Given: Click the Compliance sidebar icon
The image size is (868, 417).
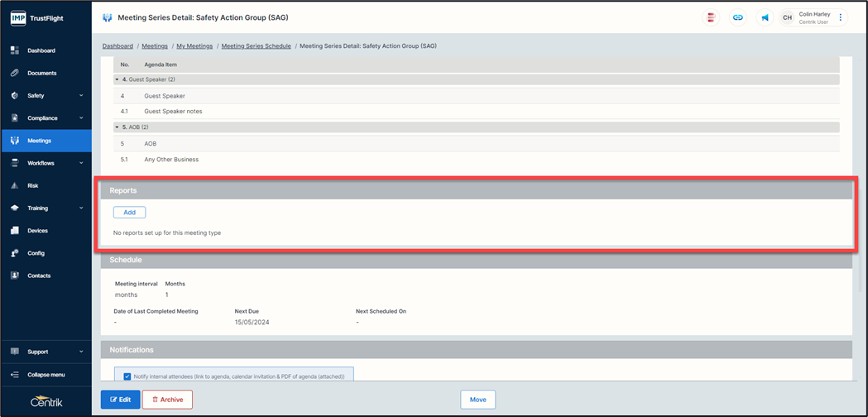Looking at the screenshot, I should (15, 118).
